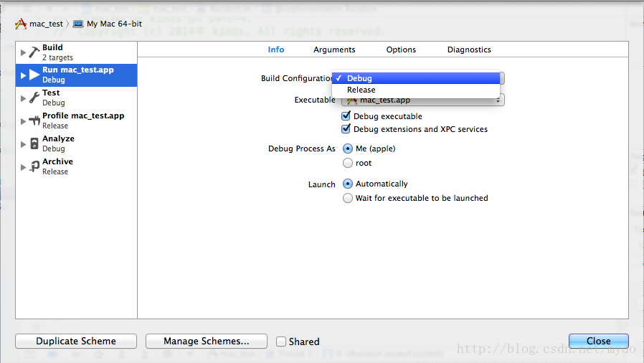Select the Build 2 targets row
Screen dimensions: 644x363
point(77,52)
